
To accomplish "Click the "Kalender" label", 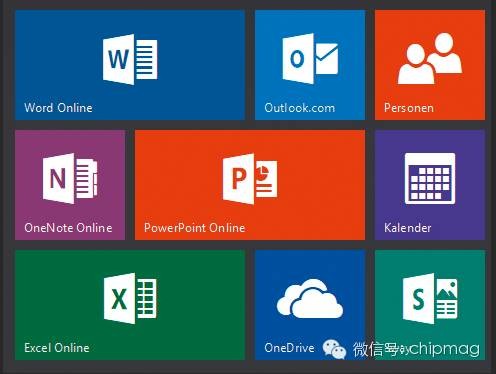I will point(408,228).
